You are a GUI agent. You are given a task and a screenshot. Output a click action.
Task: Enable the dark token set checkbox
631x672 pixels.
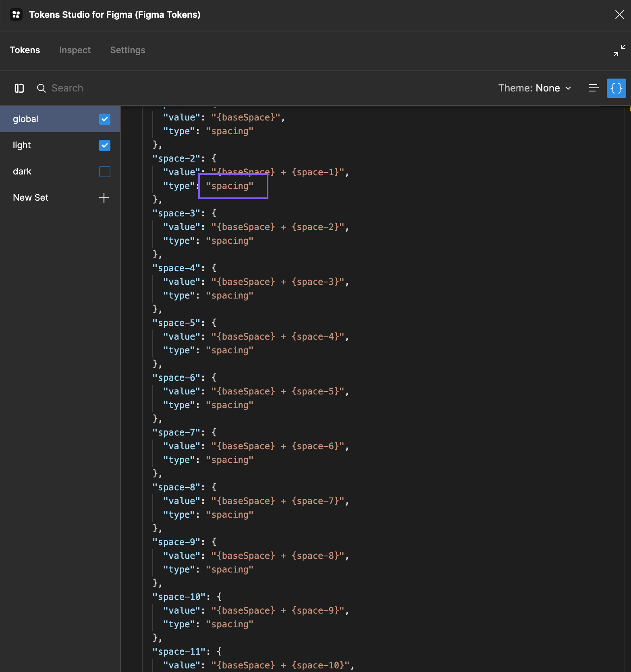105,172
